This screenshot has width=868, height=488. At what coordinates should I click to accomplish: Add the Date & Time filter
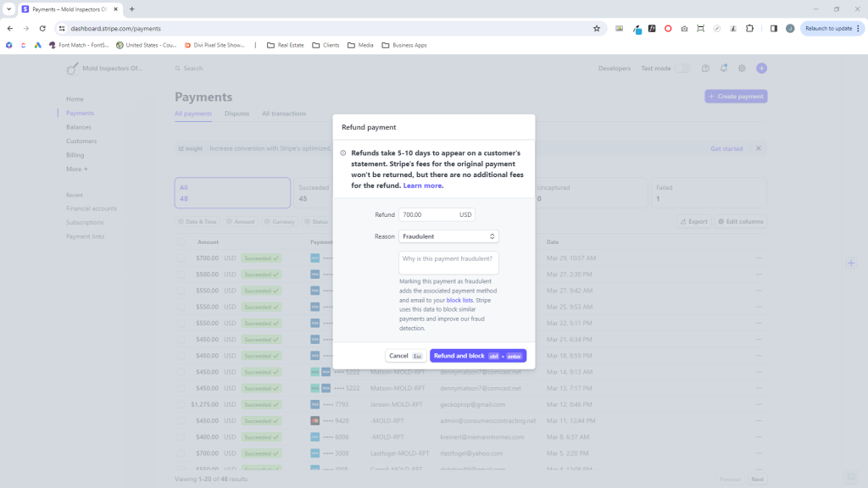[197, 221]
